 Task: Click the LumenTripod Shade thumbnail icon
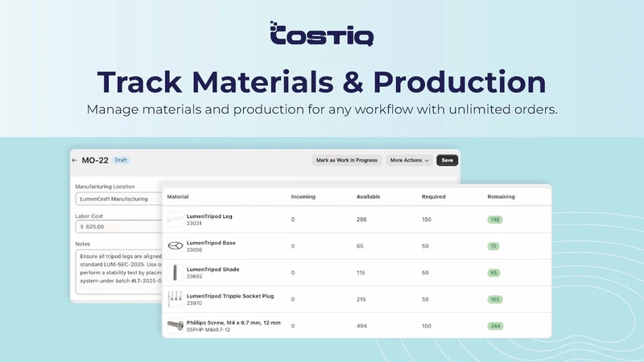[175, 273]
